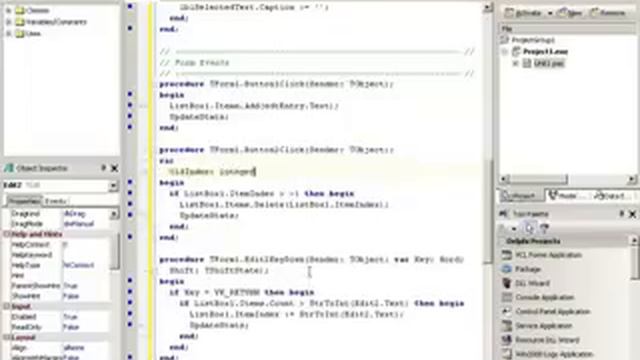Collapse the Layout property category
The height and width of the screenshot is (360, 640).
coord(7,338)
